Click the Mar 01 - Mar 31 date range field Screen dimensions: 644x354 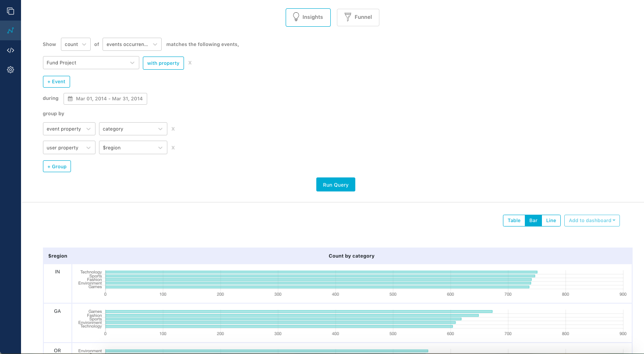click(x=108, y=99)
